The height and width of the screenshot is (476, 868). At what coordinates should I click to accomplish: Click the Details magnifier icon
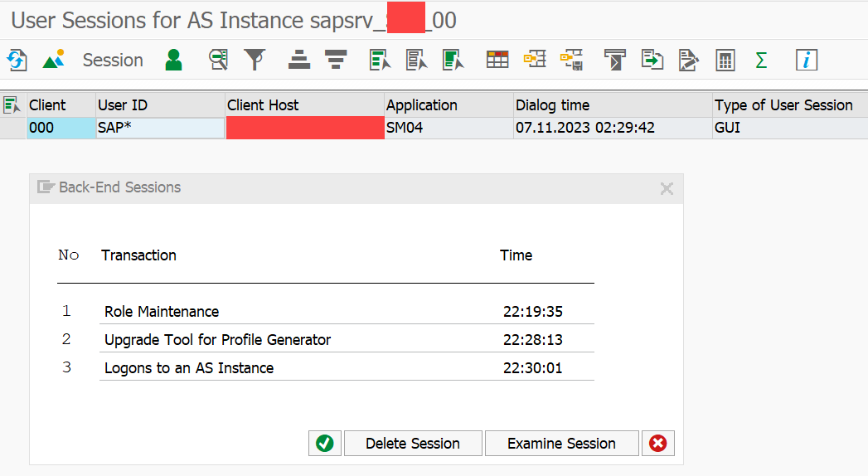click(219, 60)
